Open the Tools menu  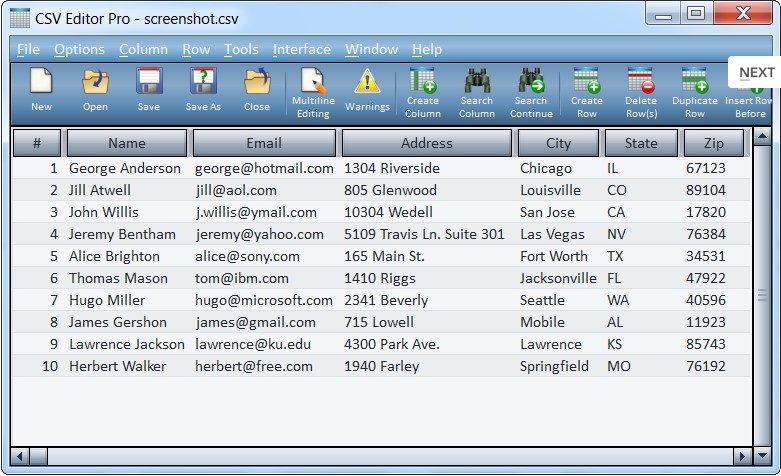(241, 49)
